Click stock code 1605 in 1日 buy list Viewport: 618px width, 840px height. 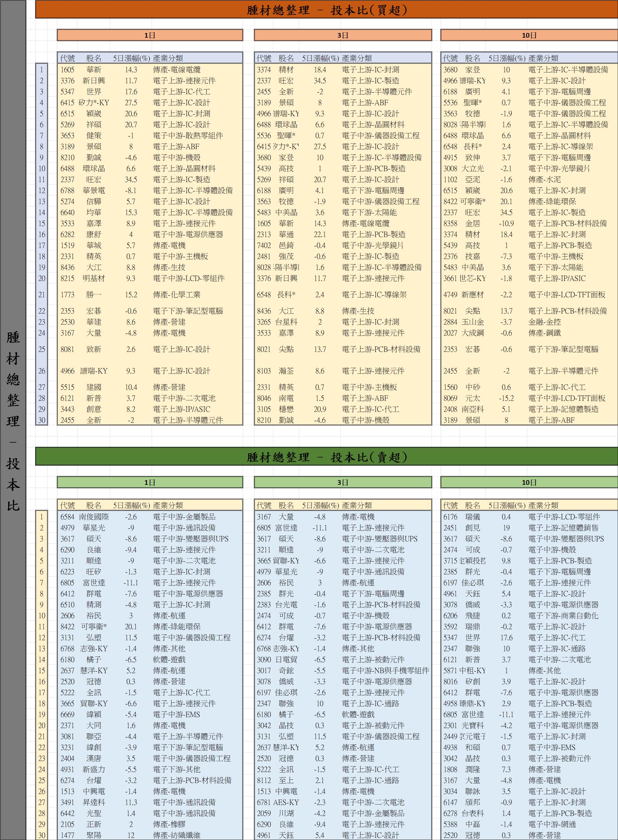[68, 70]
